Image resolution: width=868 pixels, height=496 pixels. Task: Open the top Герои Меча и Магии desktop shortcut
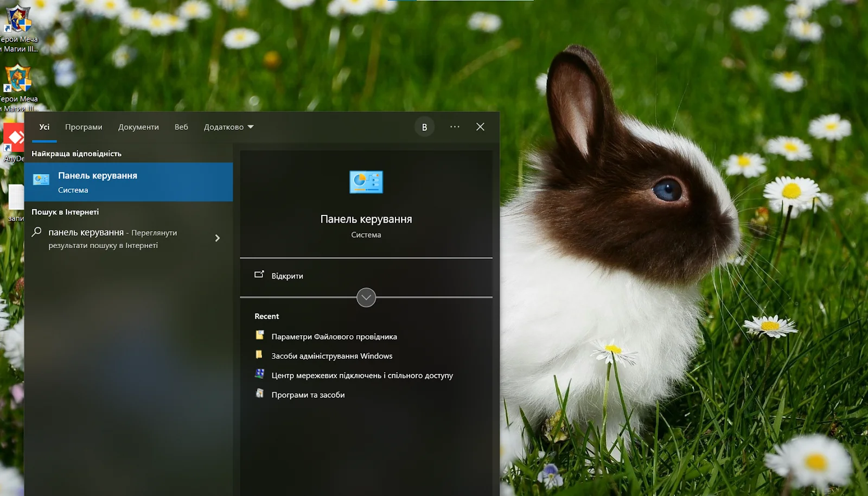[x=18, y=28]
